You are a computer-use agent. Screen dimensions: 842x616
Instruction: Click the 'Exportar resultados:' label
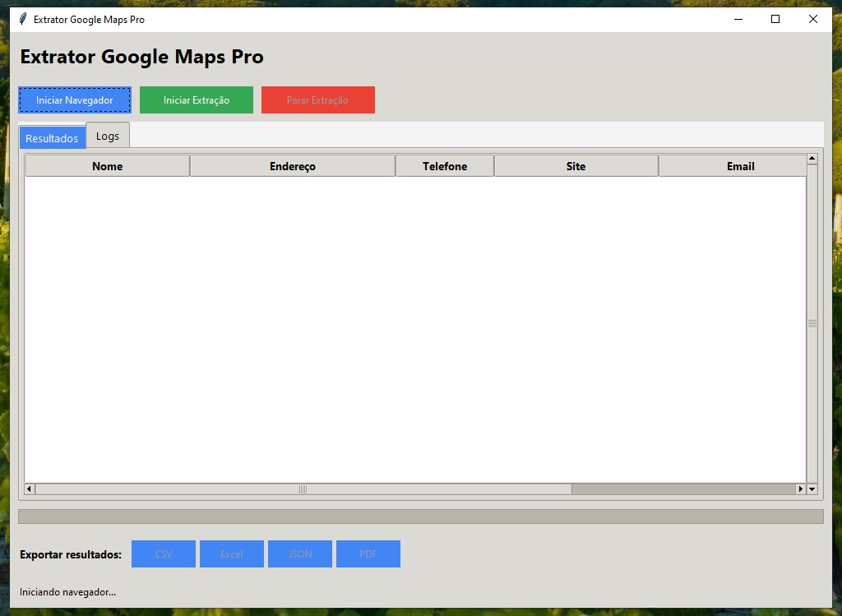tap(71, 554)
